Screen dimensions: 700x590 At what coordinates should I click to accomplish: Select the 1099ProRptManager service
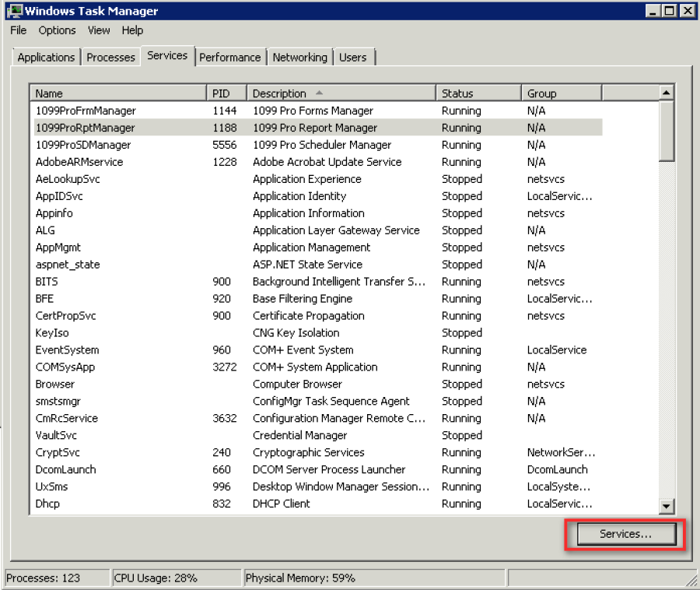[318, 128]
